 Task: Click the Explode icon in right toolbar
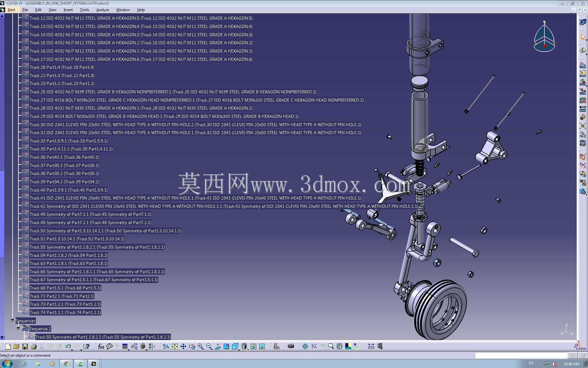[x=582, y=126]
